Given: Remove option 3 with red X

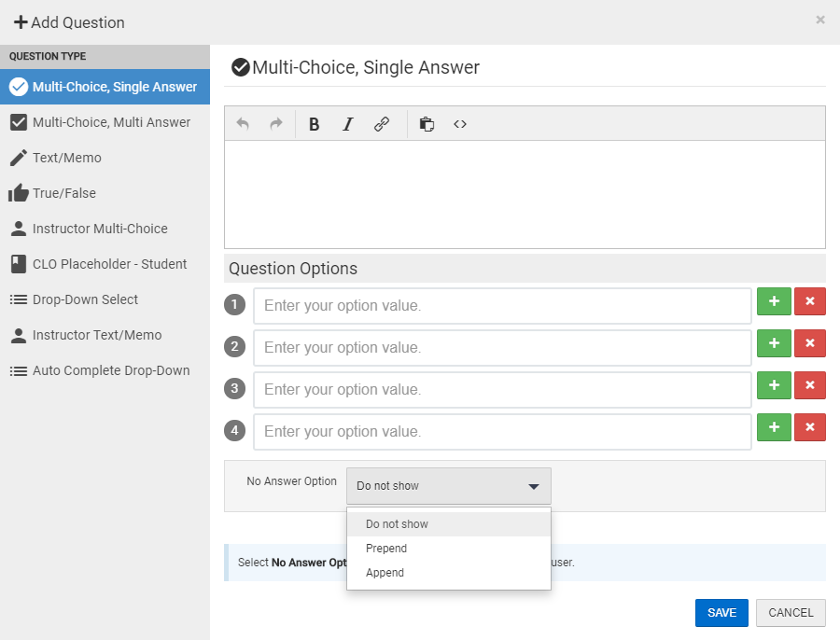Looking at the screenshot, I should coord(809,385).
